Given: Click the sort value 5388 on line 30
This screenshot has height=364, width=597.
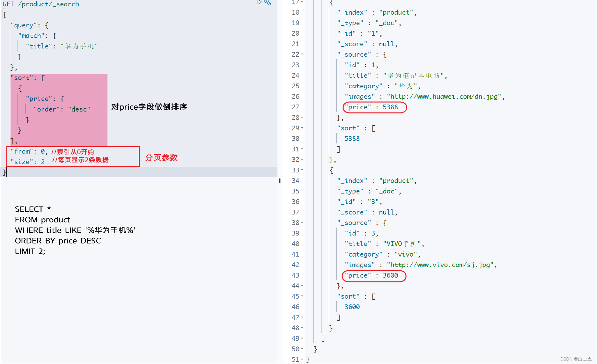Looking at the screenshot, I should [352, 139].
